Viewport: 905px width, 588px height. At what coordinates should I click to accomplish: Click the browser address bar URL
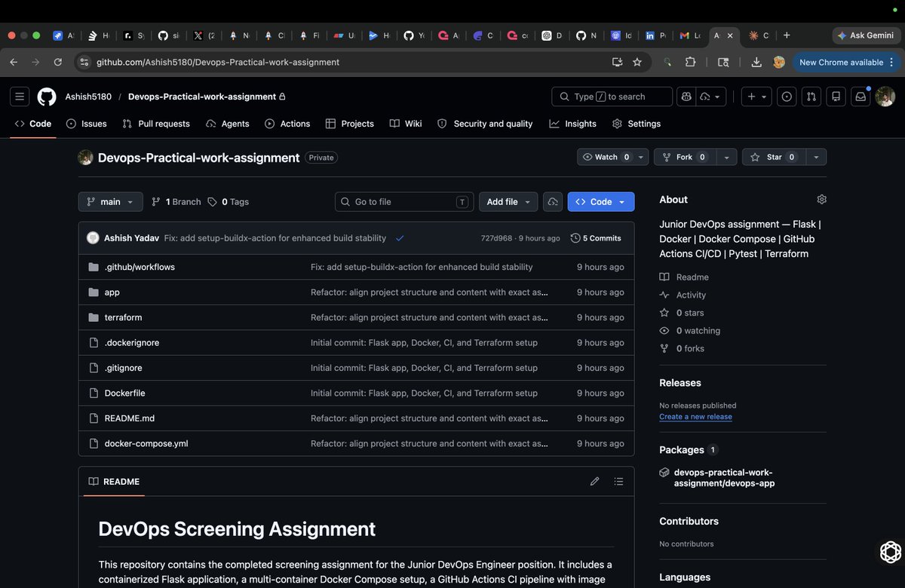point(218,63)
